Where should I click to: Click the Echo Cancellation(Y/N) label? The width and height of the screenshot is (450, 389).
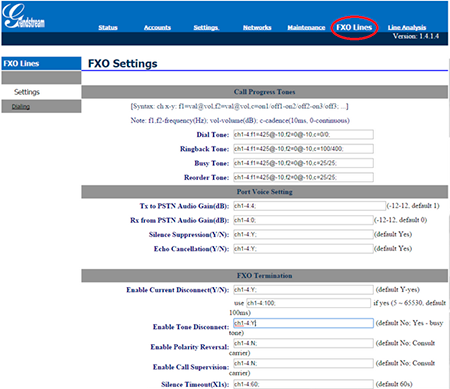pos(191,249)
